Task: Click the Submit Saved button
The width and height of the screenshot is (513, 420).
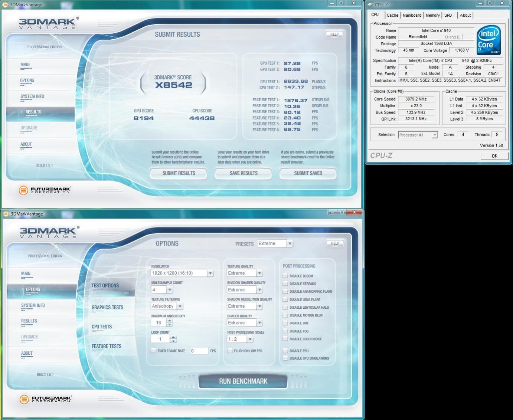Action: [x=308, y=173]
